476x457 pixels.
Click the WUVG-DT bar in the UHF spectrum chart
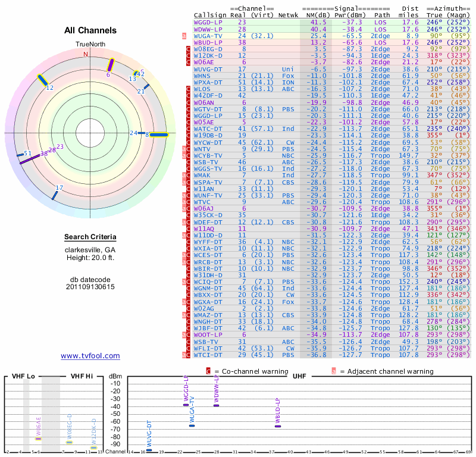coord(149,450)
